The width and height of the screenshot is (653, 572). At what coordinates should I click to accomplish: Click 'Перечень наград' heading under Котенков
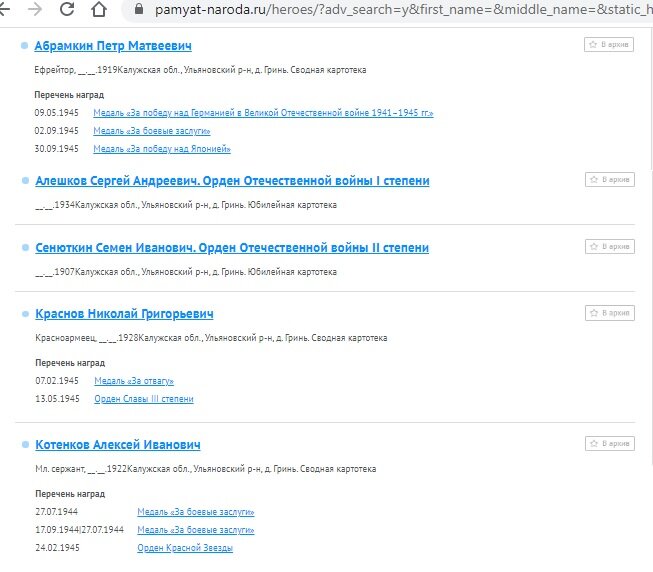click(70, 494)
